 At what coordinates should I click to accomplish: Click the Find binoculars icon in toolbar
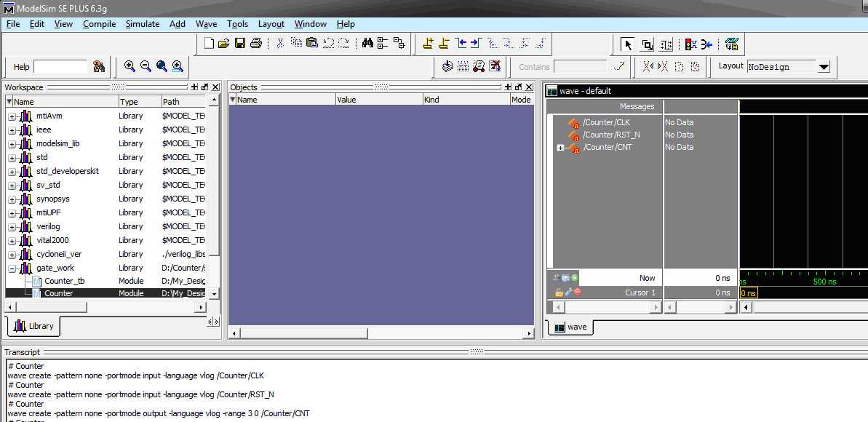coord(367,43)
